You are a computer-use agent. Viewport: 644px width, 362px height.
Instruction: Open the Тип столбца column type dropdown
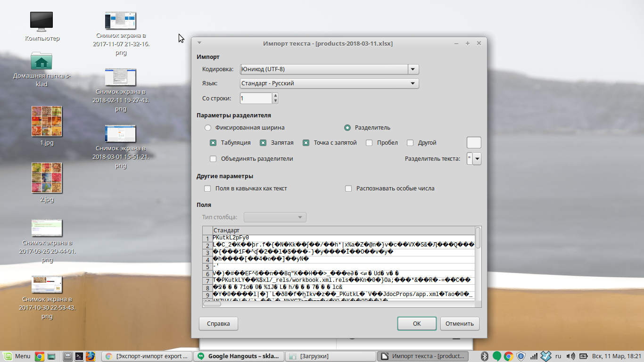click(x=274, y=217)
